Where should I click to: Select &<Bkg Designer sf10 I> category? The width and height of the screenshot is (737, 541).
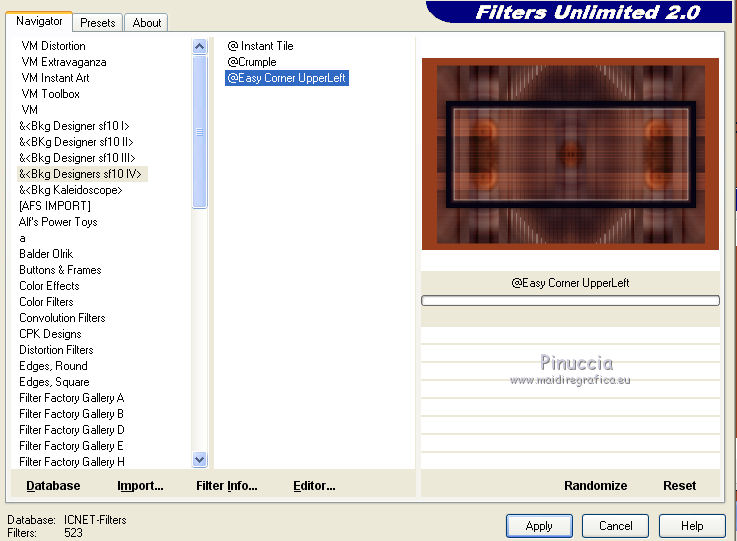coord(74,126)
